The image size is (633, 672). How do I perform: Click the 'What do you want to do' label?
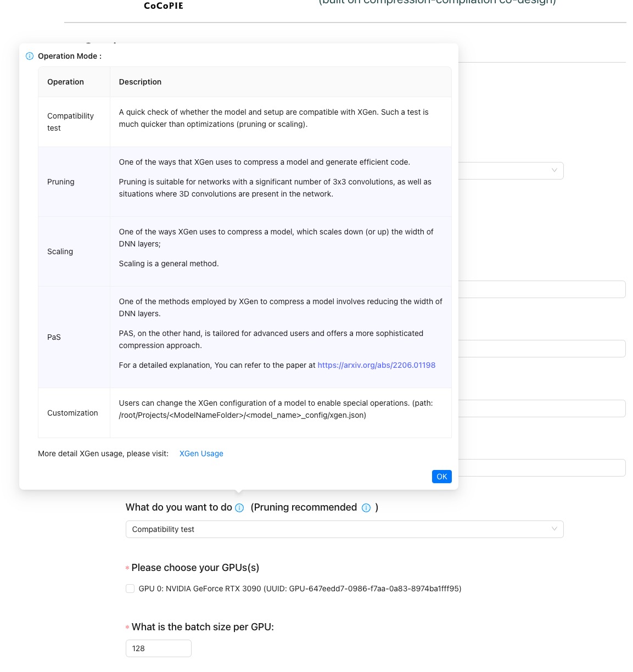point(179,507)
